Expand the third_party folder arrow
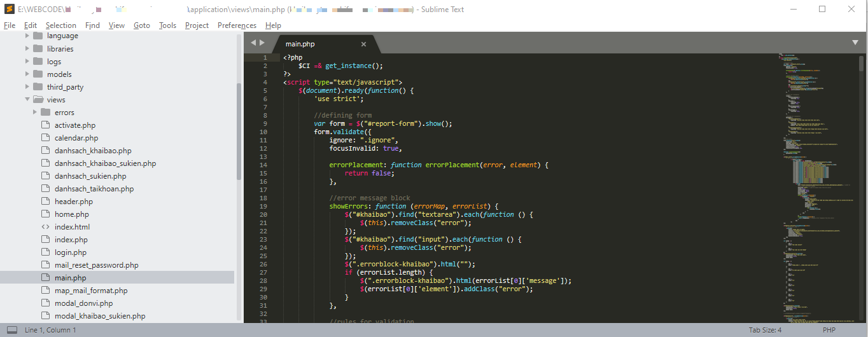Viewport: 868px width, 337px height. pos(27,86)
